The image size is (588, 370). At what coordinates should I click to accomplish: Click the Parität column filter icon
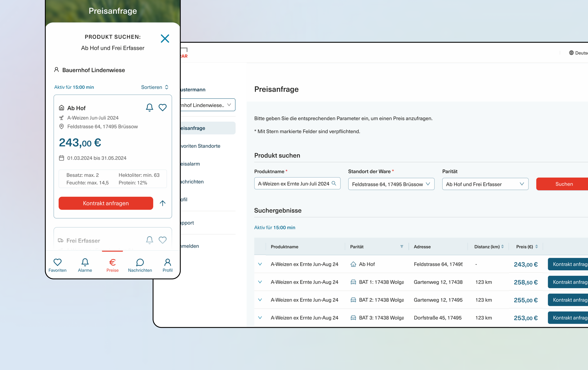(x=402, y=247)
